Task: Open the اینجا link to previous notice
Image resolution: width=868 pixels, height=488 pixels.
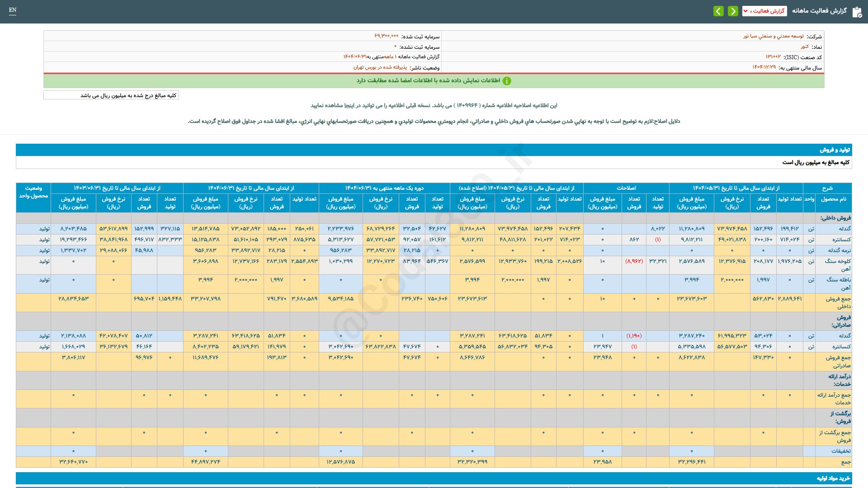Action: (x=349, y=105)
